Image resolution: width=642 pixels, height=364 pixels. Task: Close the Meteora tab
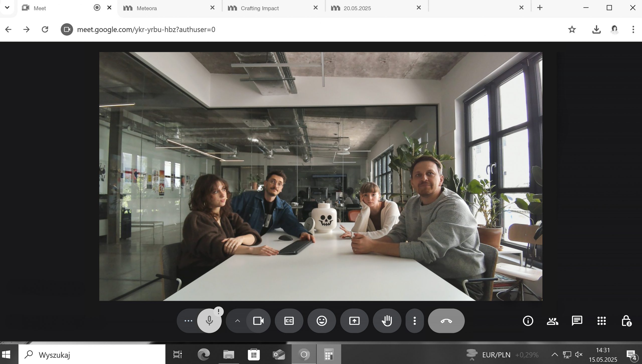pyautogui.click(x=212, y=8)
